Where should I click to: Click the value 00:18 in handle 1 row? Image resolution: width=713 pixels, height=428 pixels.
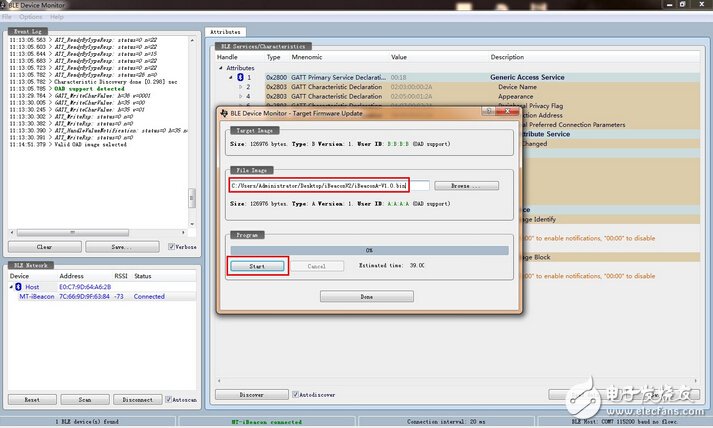tap(398, 77)
